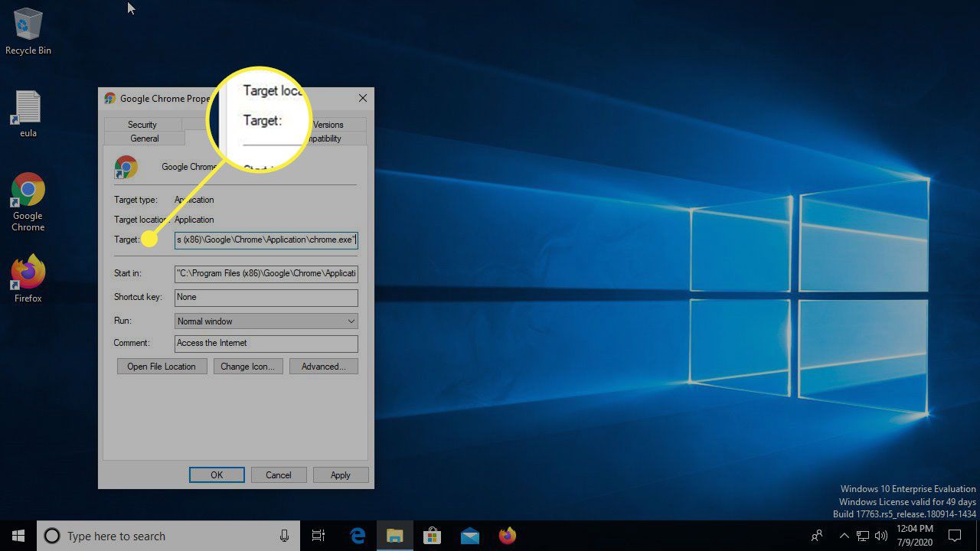Open the Mail app from taskbar
This screenshot has height=551, width=980.
469,536
